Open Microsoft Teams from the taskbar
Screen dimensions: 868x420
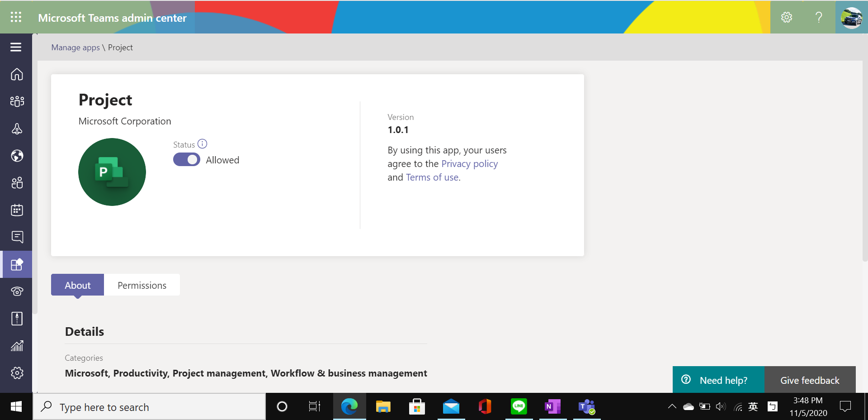coord(587,407)
